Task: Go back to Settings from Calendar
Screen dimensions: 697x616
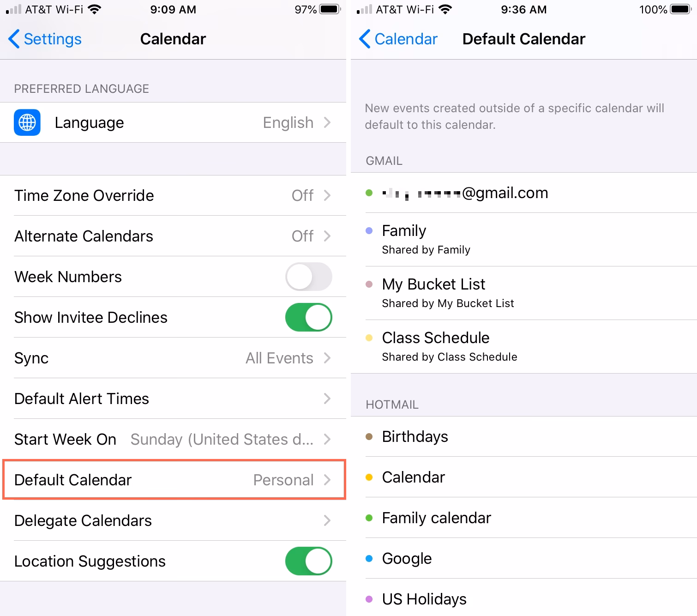Action: [x=44, y=39]
